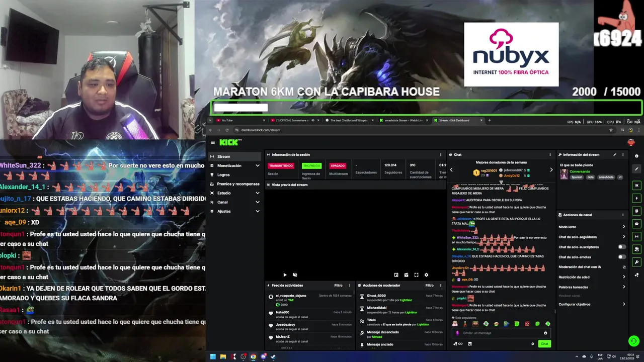The image size is (644, 362).
Task: Click the lightning bolt sidebar icon
Action: (x=636, y=198)
